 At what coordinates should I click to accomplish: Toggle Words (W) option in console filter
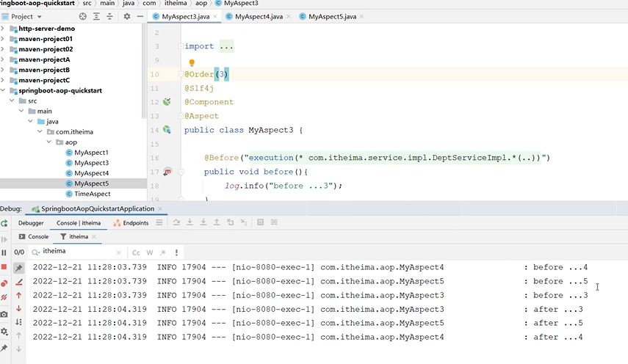pyautogui.click(x=150, y=252)
